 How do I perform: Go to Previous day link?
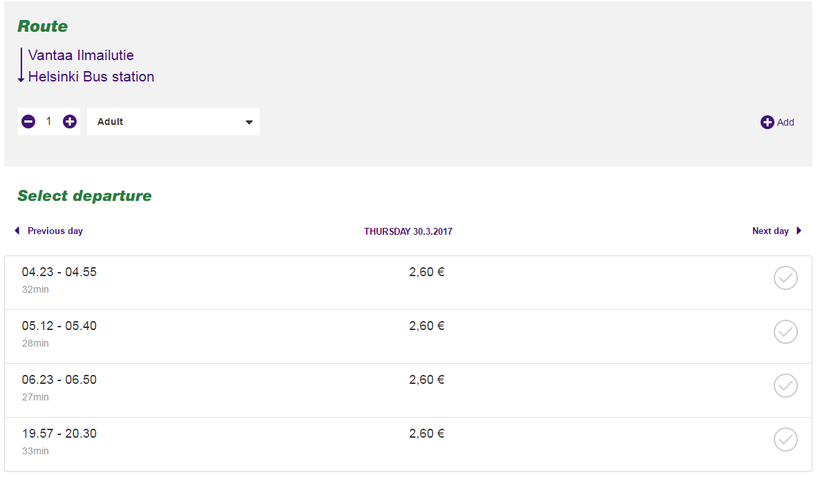tap(55, 231)
